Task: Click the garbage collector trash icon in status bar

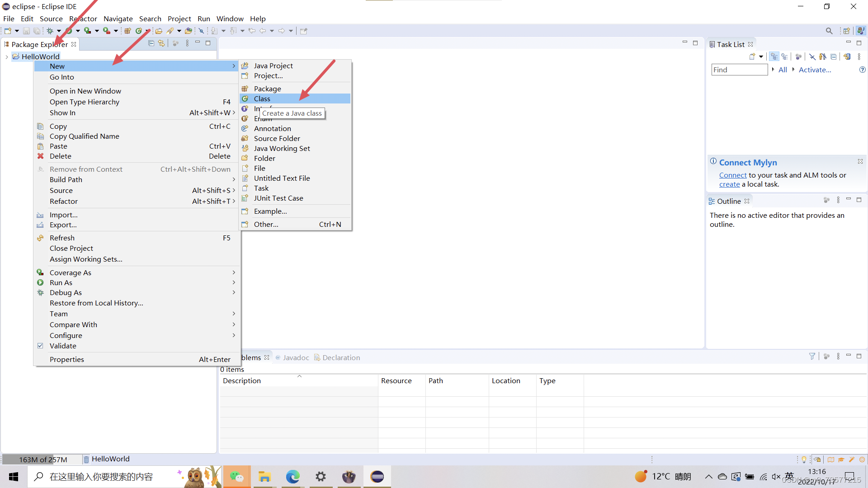Action: (x=86, y=459)
